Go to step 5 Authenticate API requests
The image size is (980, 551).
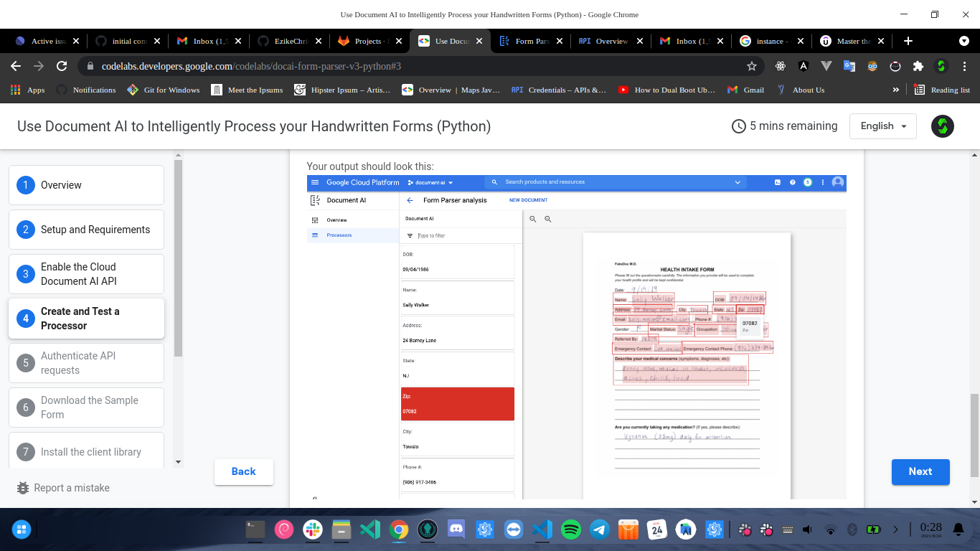coord(86,363)
